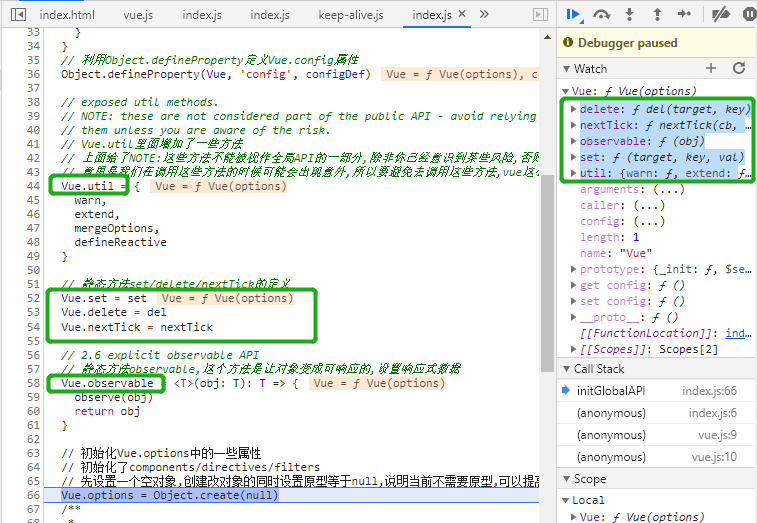
Task: Add a new watch expression
Action: pos(711,68)
